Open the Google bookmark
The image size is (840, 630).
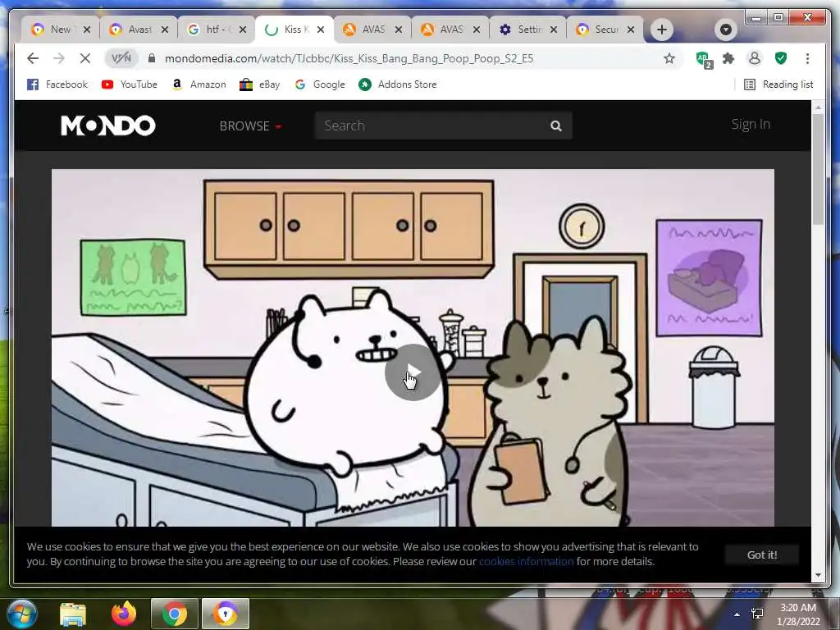click(x=320, y=84)
